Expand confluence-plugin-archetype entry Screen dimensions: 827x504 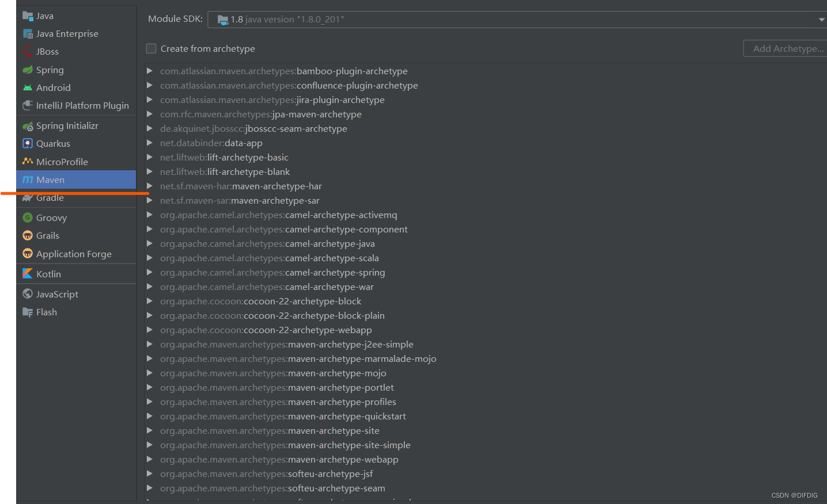point(150,85)
